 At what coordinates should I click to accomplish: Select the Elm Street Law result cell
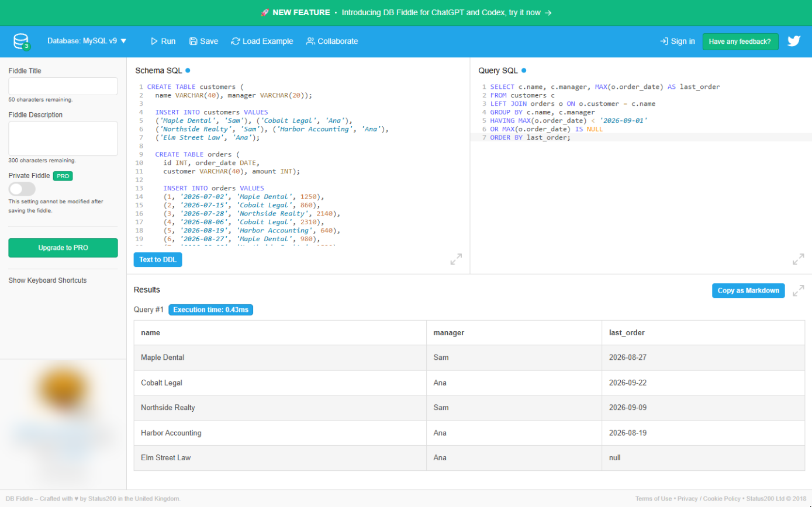click(280, 458)
